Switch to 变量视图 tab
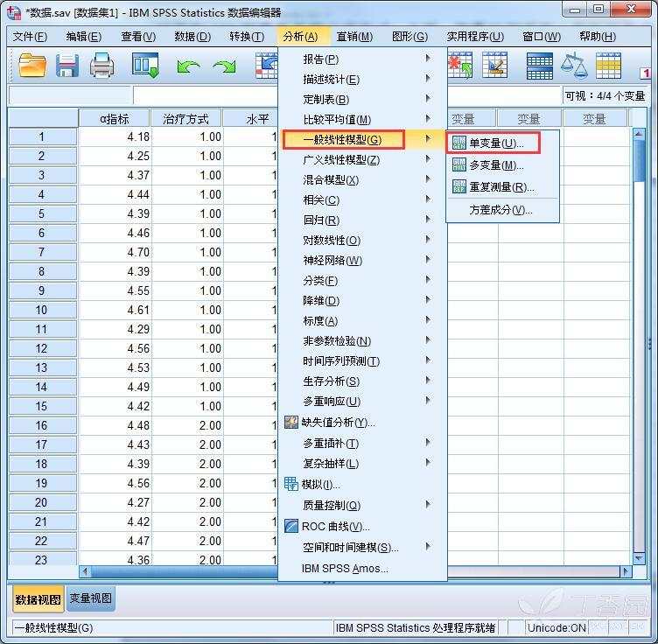658x644 pixels. click(x=91, y=598)
